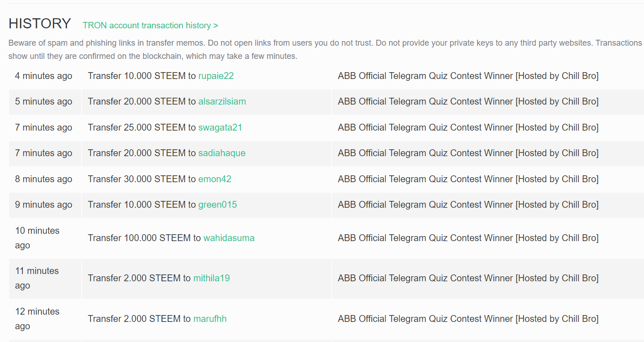Screen dimensions: 644x342
Task: Open alsarzilsiam user profile link
Action: [x=222, y=101]
